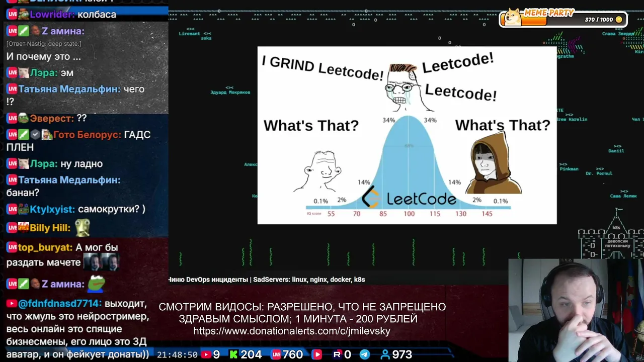The width and height of the screenshot is (644, 362).
Task: Click LIVE badge next to Эверест
Action: pyautogui.click(x=13, y=119)
